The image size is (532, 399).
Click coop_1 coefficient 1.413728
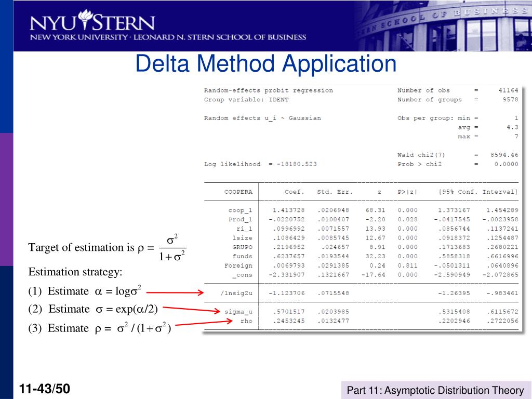(288, 210)
